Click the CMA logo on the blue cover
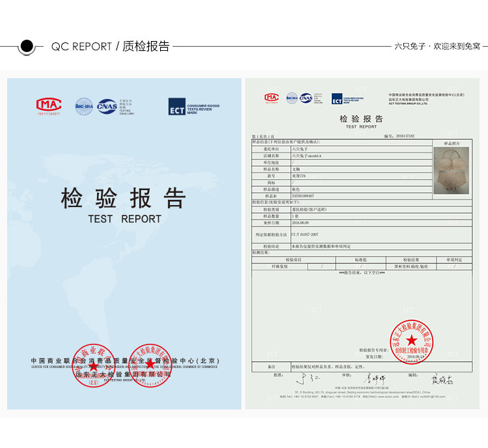The image size is (488, 448). pos(49,105)
